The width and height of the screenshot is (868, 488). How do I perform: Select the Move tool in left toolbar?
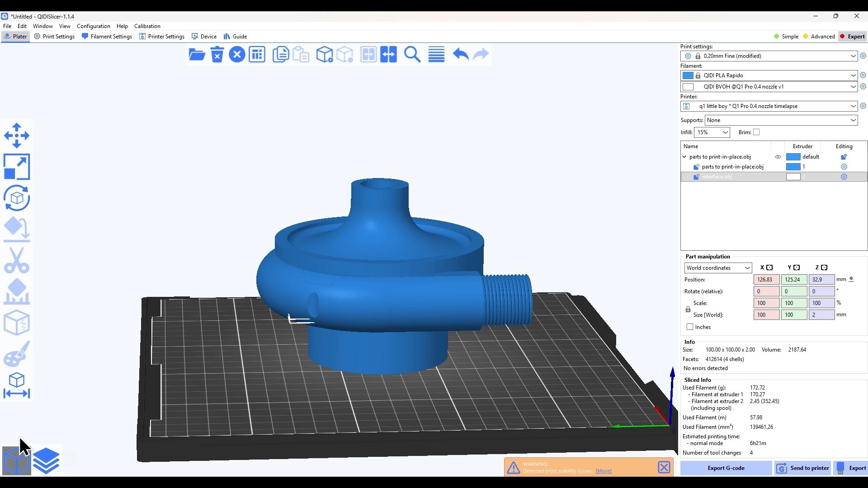(x=17, y=136)
